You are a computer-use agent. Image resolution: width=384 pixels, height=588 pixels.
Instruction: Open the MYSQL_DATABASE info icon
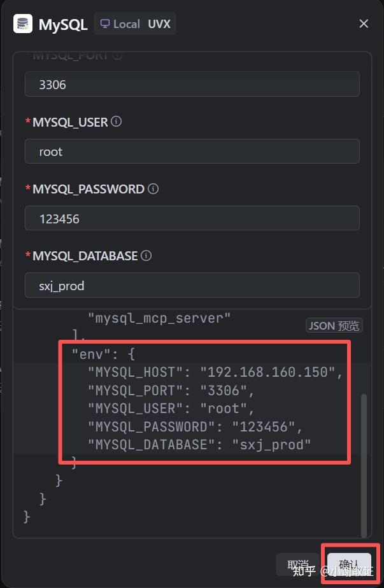point(146,255)
